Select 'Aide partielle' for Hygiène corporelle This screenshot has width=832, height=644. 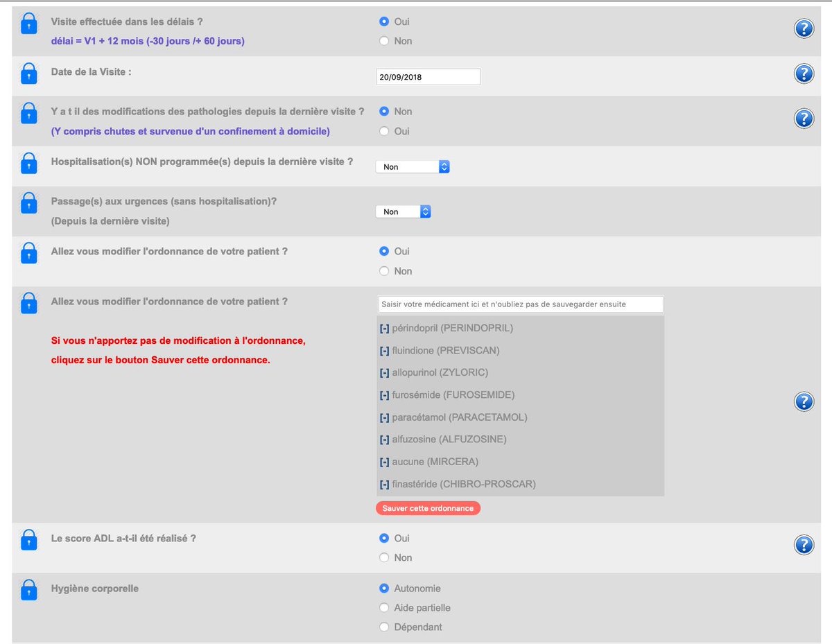(384, 608)
